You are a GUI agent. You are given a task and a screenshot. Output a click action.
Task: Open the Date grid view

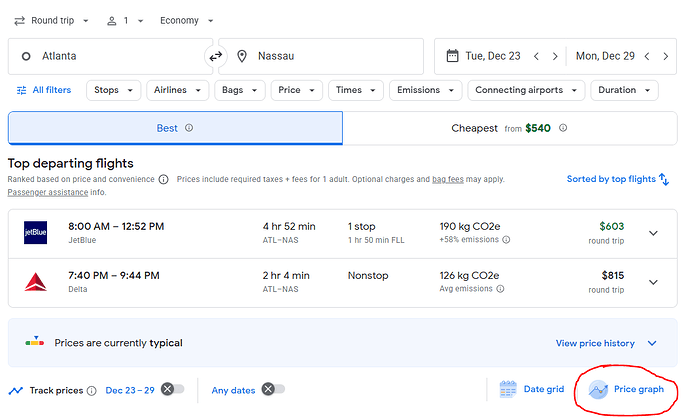click(532, 390)
